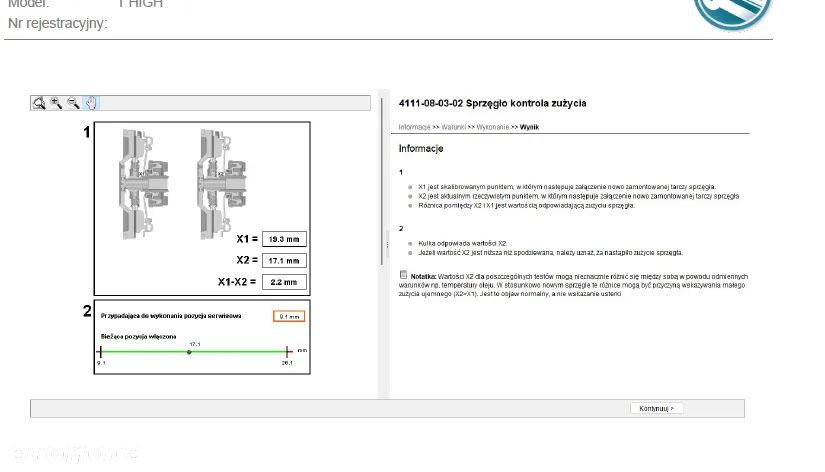Click the zoom out magnifier icon
Image resolution: width=825 pixels, height=472 pixels.
73,103
